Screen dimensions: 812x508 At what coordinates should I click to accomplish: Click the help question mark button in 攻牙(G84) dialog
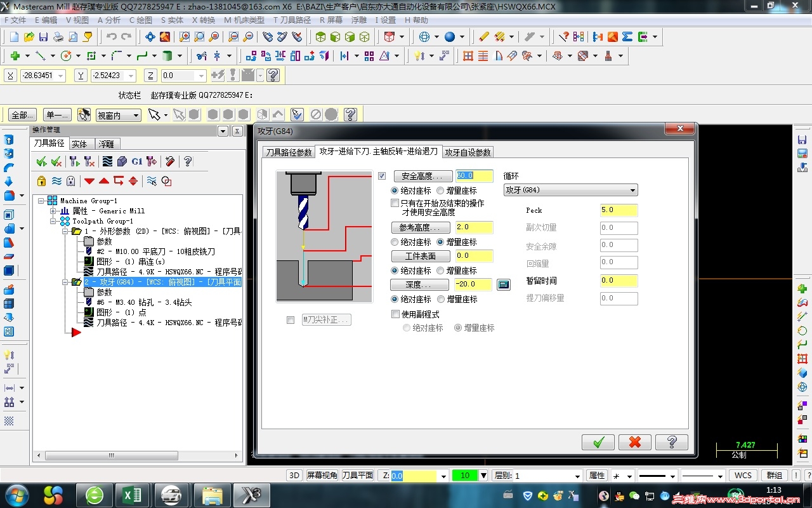tap(671, 441)
